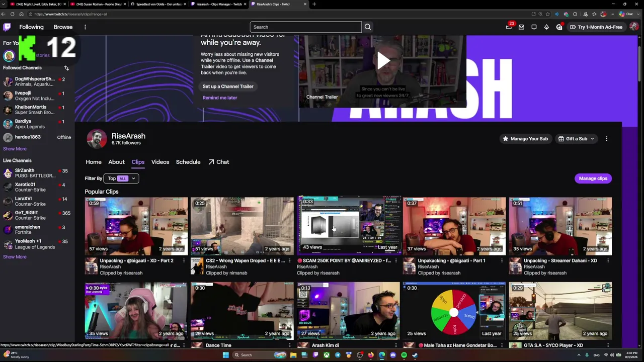Open options for Dance Time clip

tap(289, 345)
